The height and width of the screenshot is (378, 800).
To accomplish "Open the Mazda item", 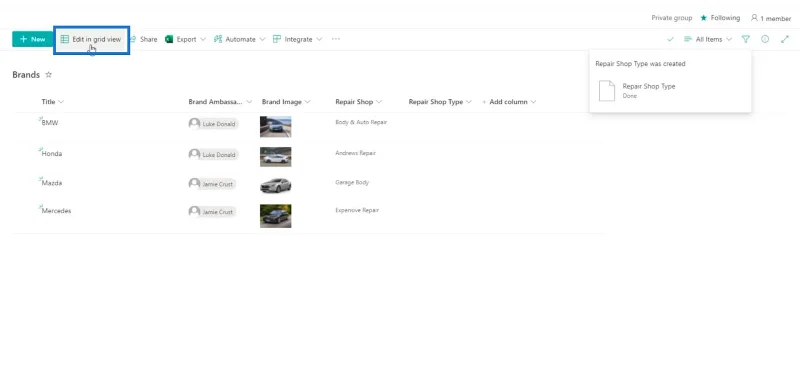I will point(52,183).
